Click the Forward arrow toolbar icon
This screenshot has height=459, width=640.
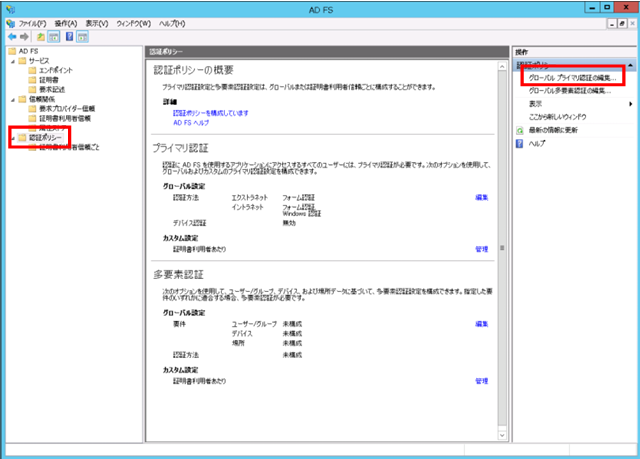click(x=24, y=37)
